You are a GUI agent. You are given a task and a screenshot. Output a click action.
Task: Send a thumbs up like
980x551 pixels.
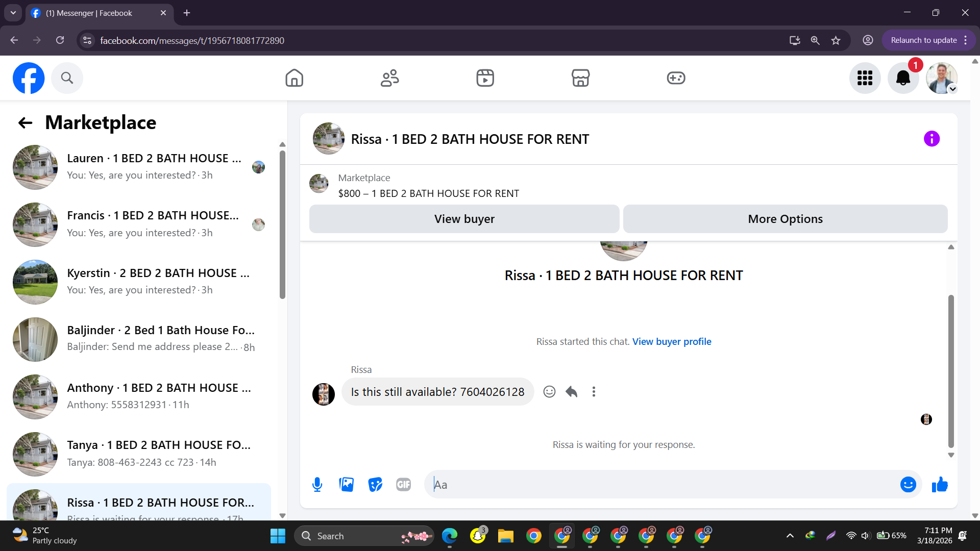pos(939,484)
